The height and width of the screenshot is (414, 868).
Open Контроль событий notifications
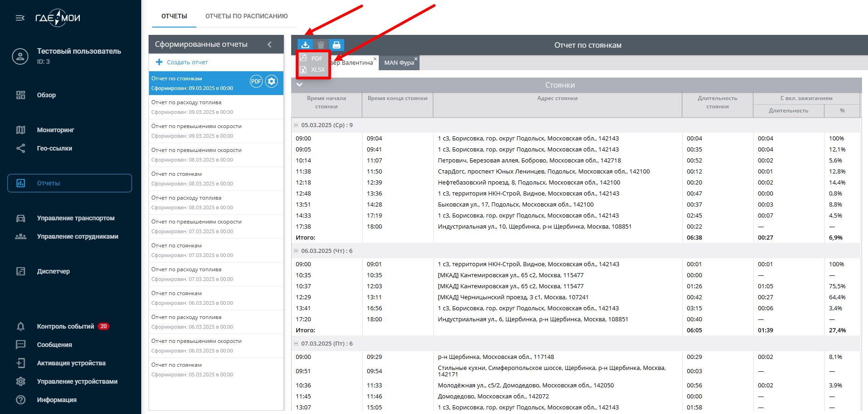click(66, 326)
